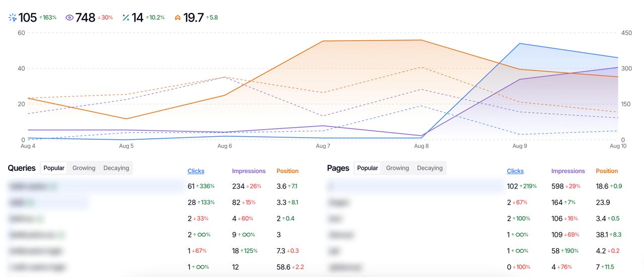Open the Decaying tab in Pages
Image resolution: width=644 pixels, height=277 pixels.
(x=430, y=168)
